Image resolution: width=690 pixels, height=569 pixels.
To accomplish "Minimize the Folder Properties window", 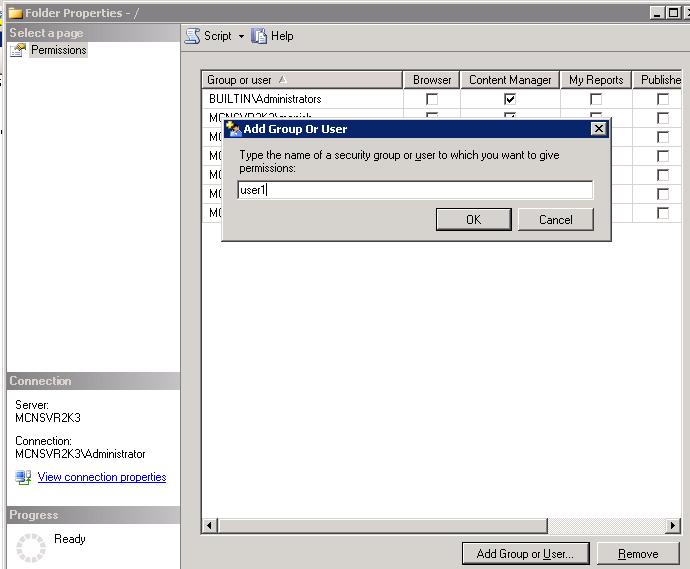I will [x=657, y=13].
